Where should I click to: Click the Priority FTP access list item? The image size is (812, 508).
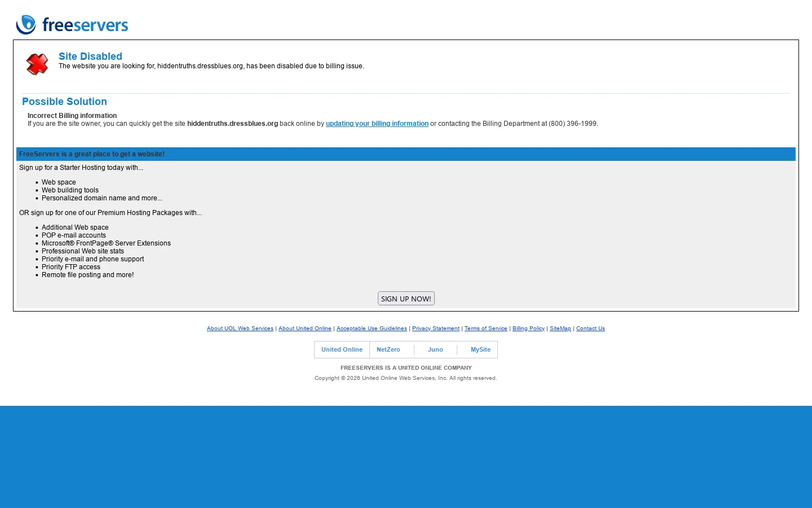pos(71,267)
